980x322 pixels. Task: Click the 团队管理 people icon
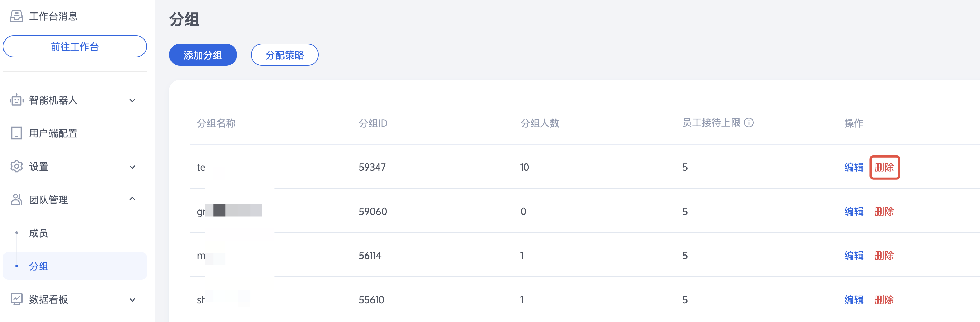click(x=16, y=199)
